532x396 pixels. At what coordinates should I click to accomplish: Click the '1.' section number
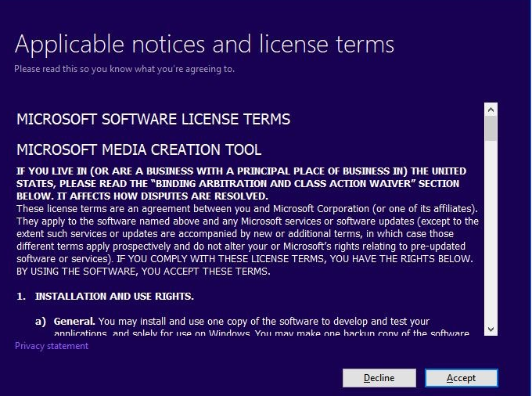(22, 297)
